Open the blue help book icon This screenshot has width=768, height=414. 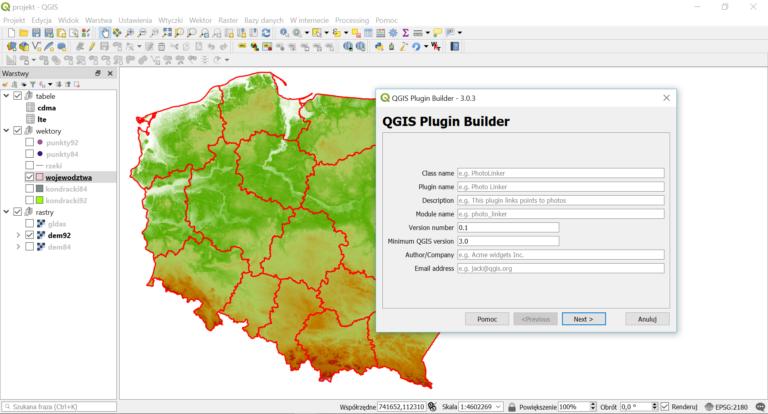(x=455, y=47)
